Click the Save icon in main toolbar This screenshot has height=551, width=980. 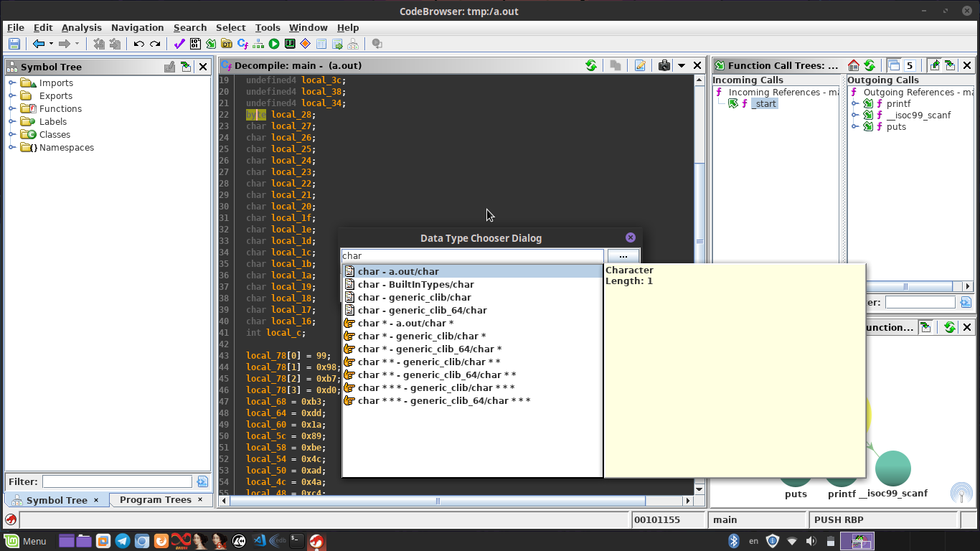14,44
